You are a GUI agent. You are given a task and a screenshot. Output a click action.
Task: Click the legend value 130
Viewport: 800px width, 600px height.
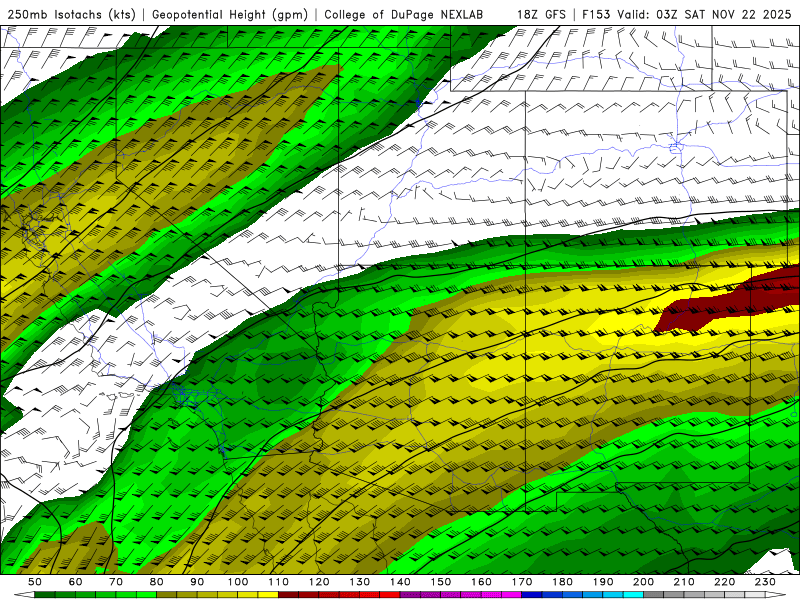click(x=360, y=582)
